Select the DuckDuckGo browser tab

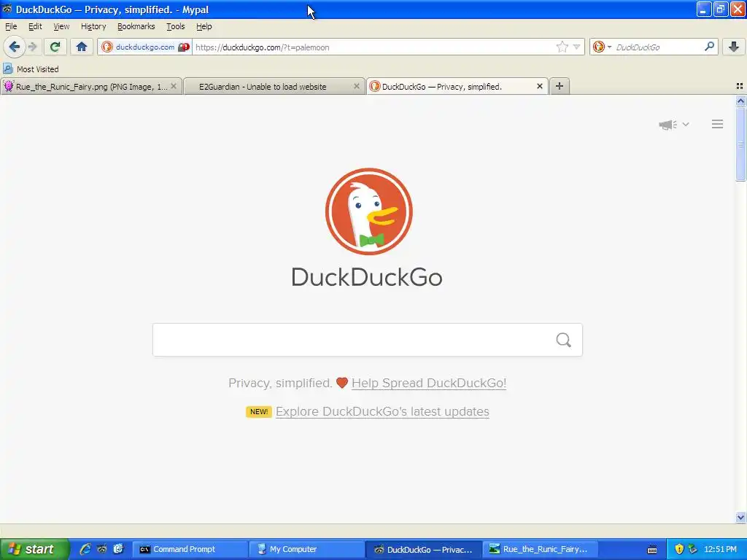tap(442, 87)
